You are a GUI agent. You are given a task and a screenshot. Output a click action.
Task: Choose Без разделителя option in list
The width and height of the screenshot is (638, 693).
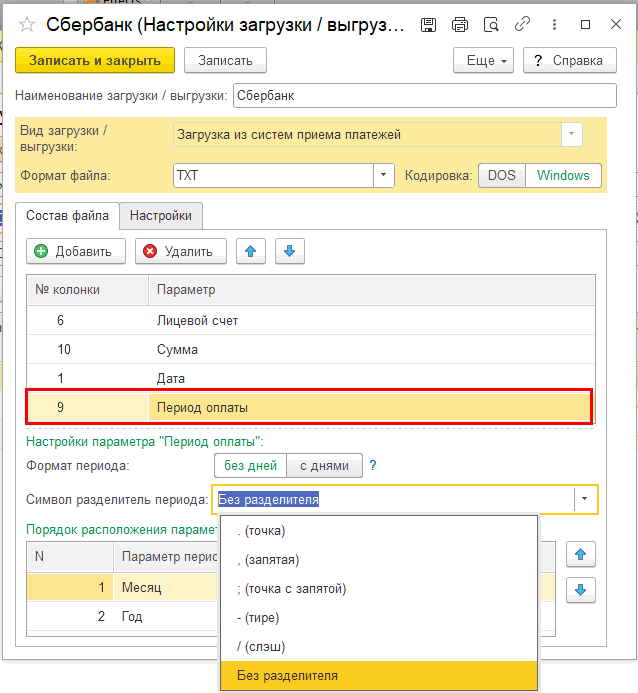[379, 675]
